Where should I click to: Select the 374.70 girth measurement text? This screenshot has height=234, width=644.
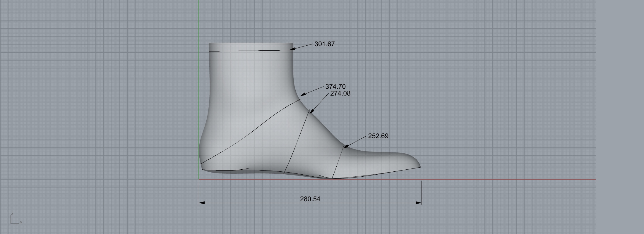(335, 87)
